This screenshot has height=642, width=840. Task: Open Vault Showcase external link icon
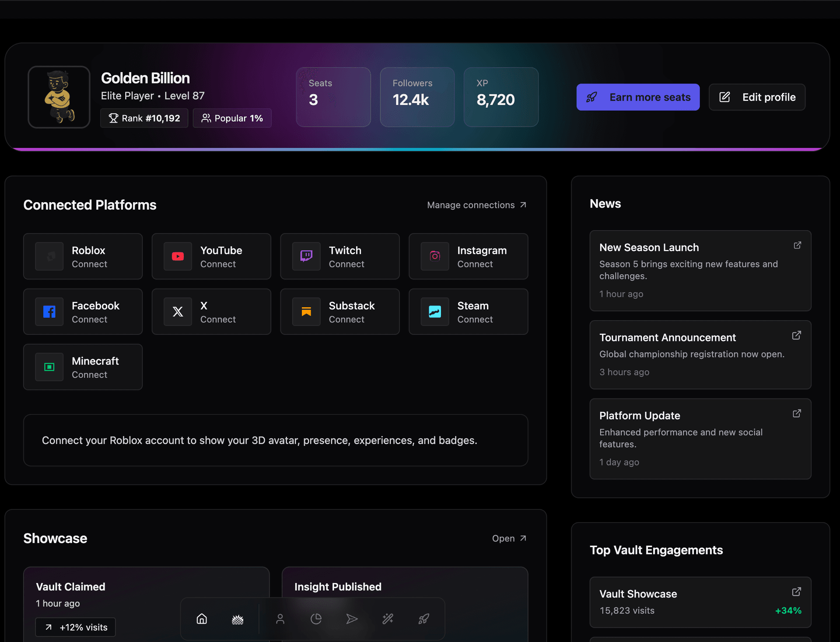tap(796, 592)
